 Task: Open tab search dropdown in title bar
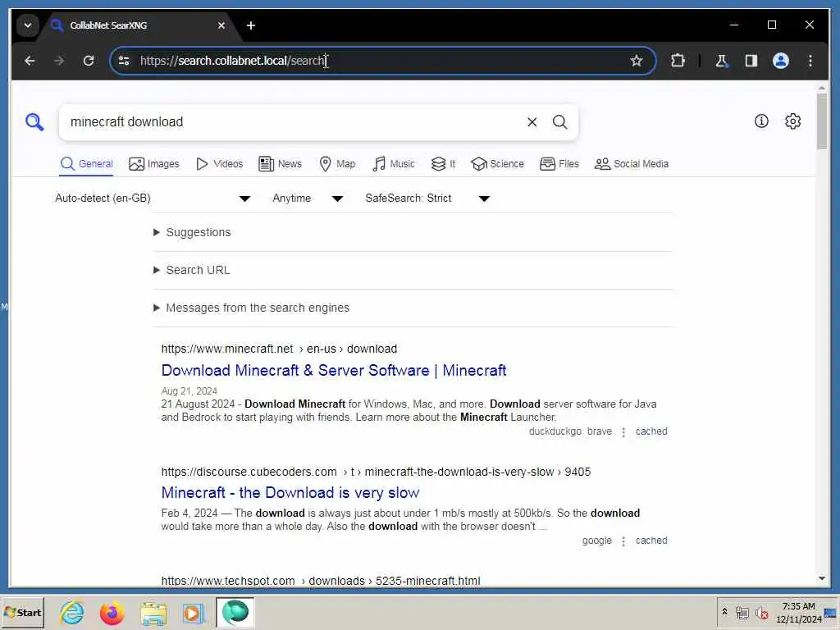click(x=28, y=25)
